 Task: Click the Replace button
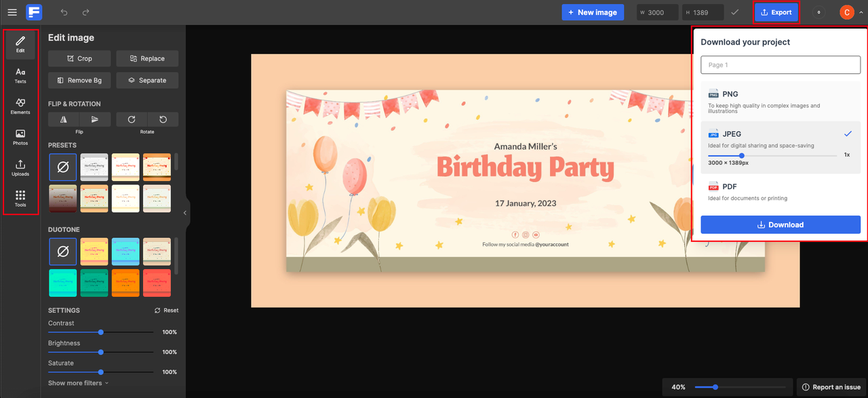point(147,58)
